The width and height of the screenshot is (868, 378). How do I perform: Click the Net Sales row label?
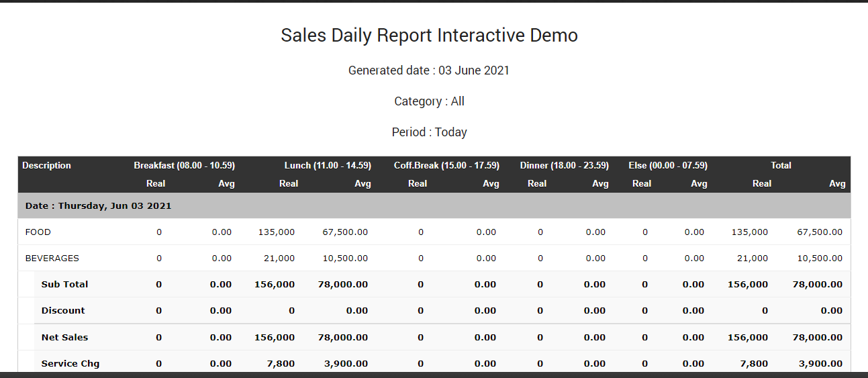coord(64,338)
